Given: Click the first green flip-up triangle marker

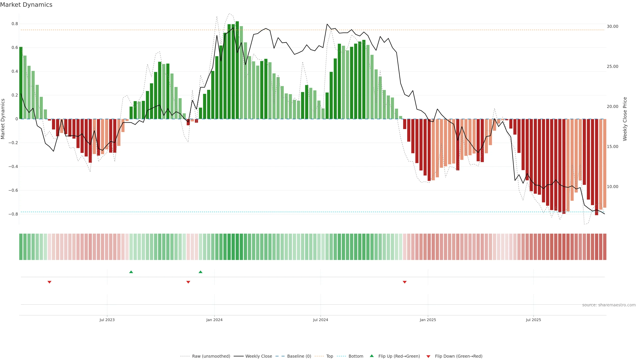Looking at the screenshot, I should pos(131,272).
